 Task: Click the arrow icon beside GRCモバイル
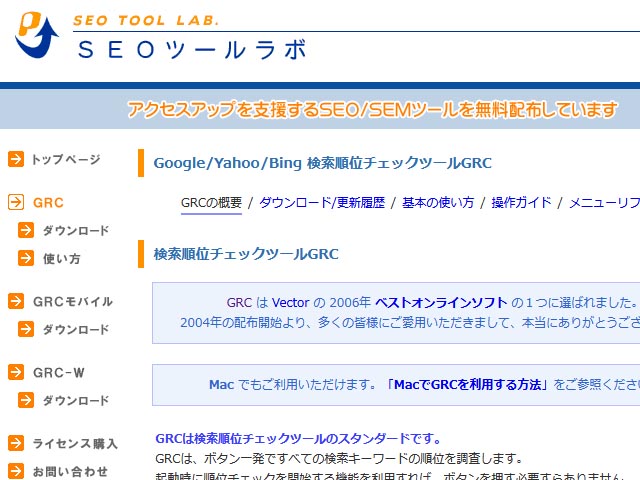(16, 301)
